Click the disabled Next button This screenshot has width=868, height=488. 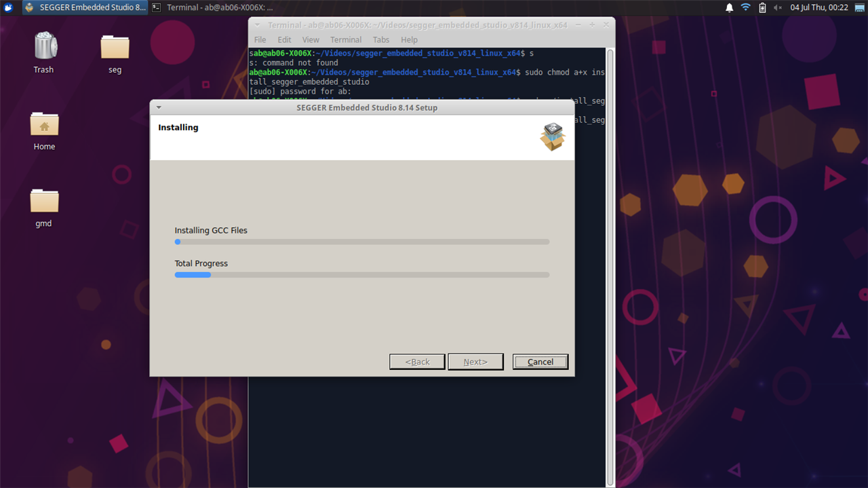475,362
